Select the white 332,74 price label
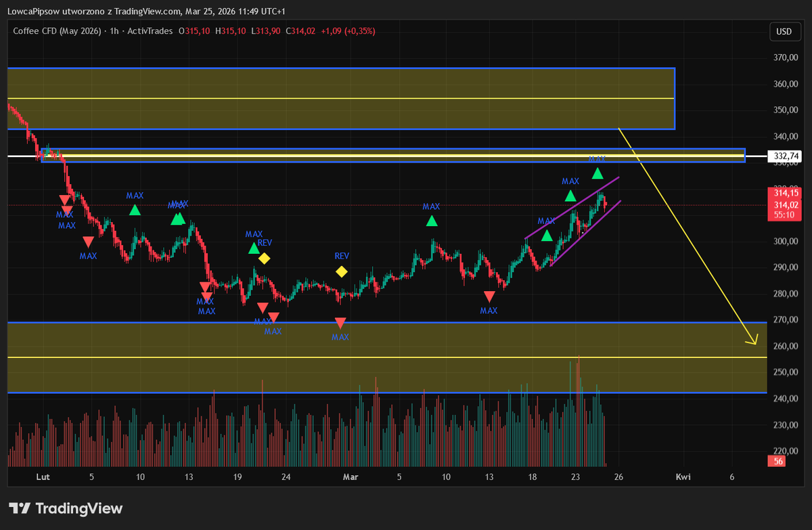The width and height of the screenshot is (812, 530). click(785, 156)
